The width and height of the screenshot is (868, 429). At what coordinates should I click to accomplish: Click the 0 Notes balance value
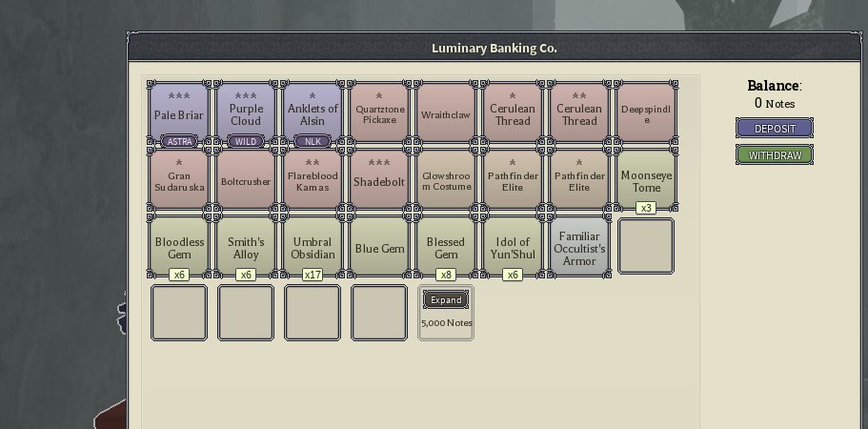775,103
